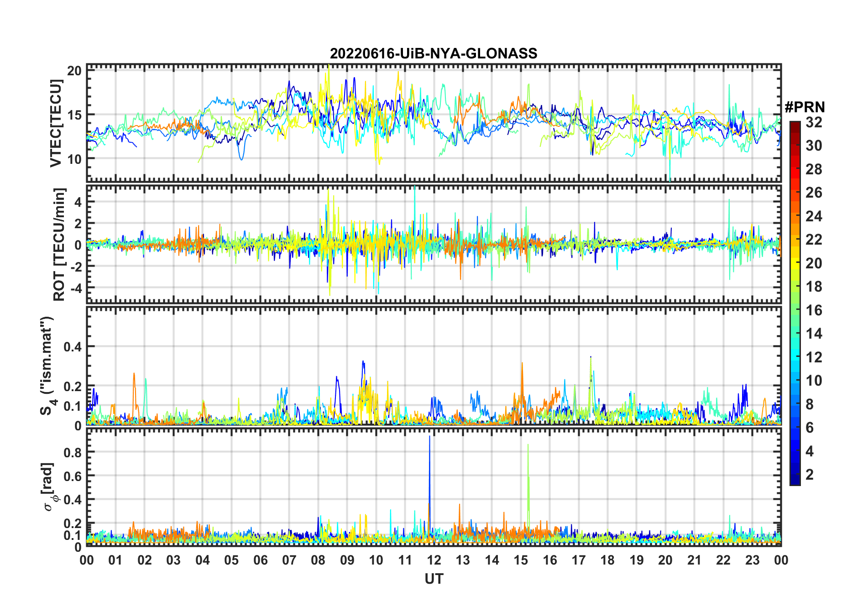Viewport: 868px width, 607px height.
Task: Click the -4 tick on the ROT axis
Action: tap(76, 288)
